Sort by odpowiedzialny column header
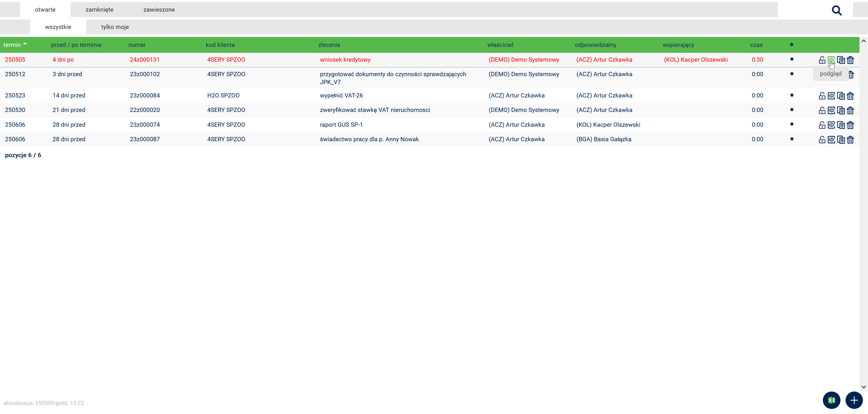 [x=596, y=45]
